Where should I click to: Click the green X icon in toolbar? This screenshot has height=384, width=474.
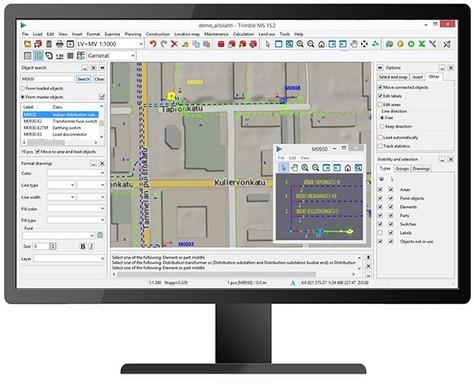point(422,44)
